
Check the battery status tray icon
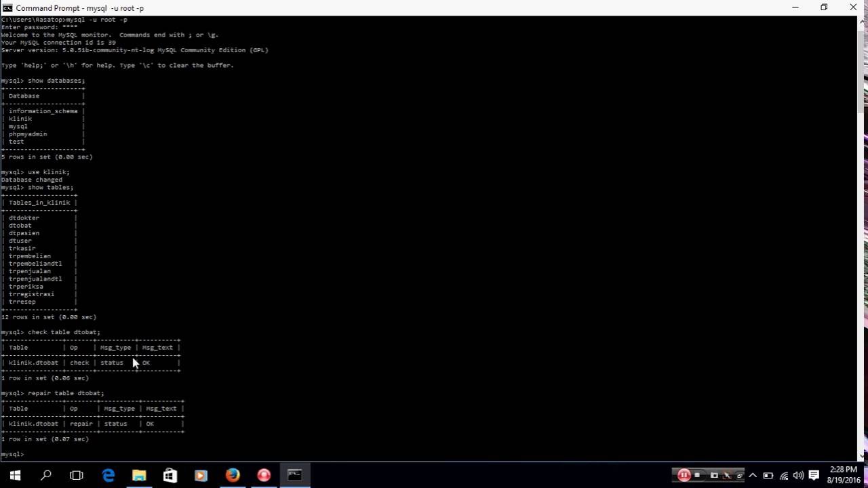point(768,475)
